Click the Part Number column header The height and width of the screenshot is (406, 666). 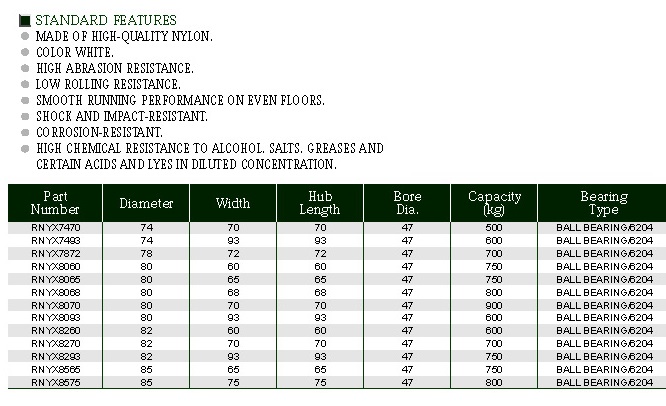(54, 203)
